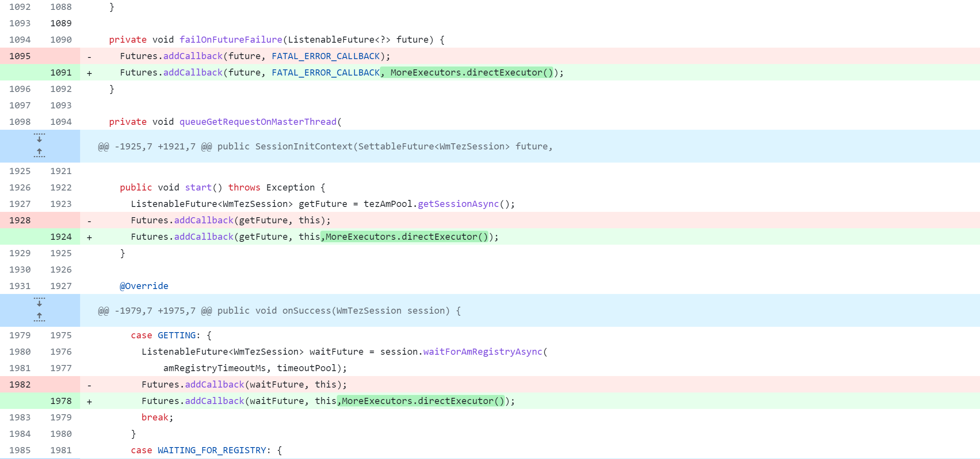Expand up at the onSuccess hunk header
980x459 pixels.
pos(39,317)
